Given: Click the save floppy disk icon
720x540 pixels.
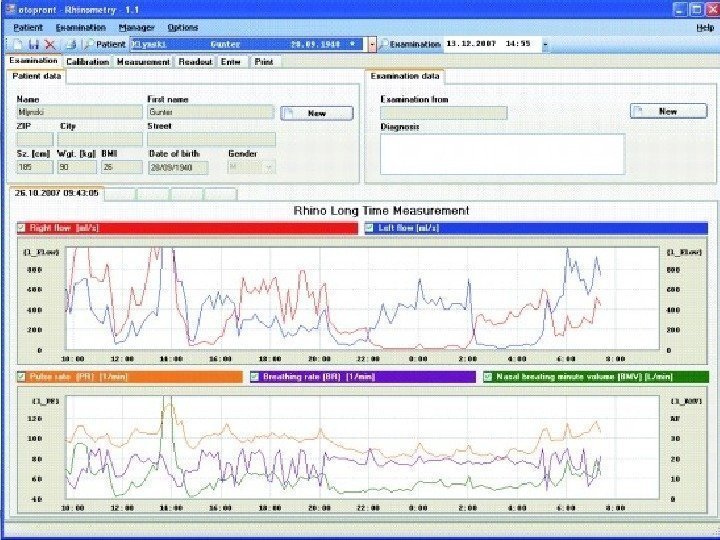Looking at the screenshot, I should coord(34,45).
